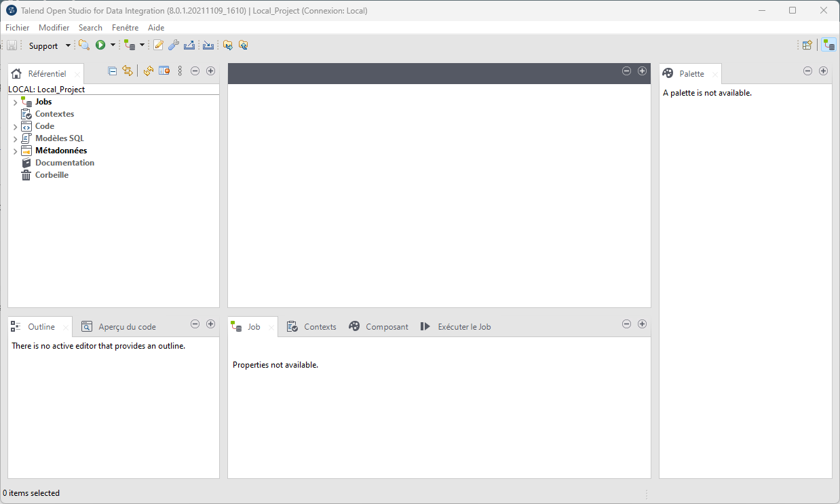Open the Search menu
The width and height of the screenshot is (840, 504).
click(90, 28)
